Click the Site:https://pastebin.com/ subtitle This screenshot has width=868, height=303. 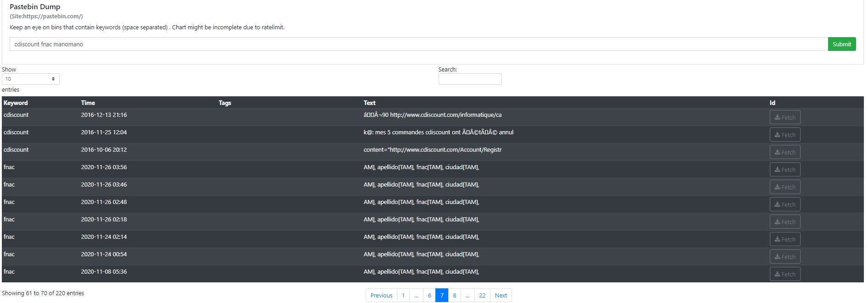[x=46, y=16]
